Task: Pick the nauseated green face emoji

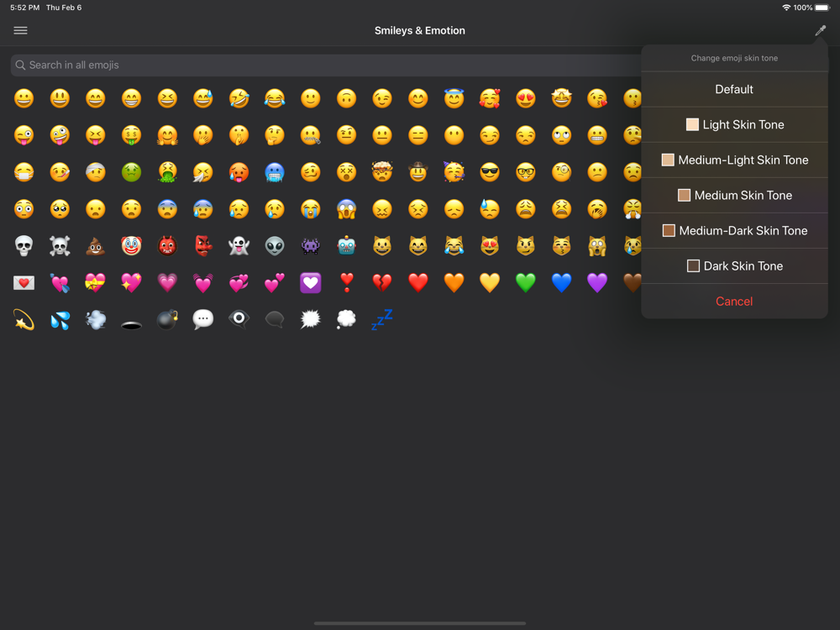Action: pyautogui.click(x=131, y=172)
